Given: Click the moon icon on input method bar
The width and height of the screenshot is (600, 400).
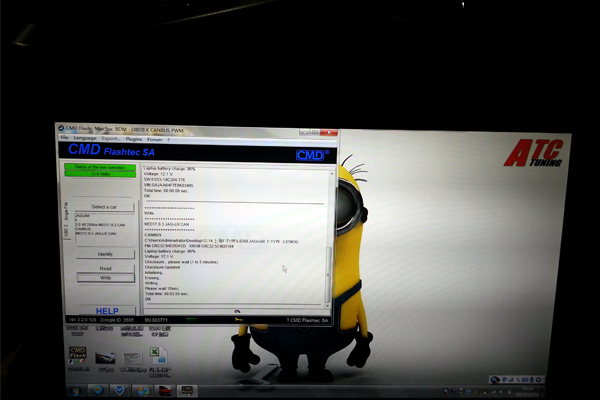Looking at the screenshot, I should [511, 380].
